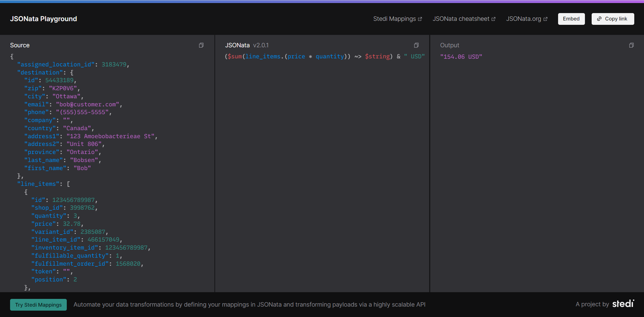Click the zip value "K2P0V6"

pyautogui.click(x=63, y=88)
